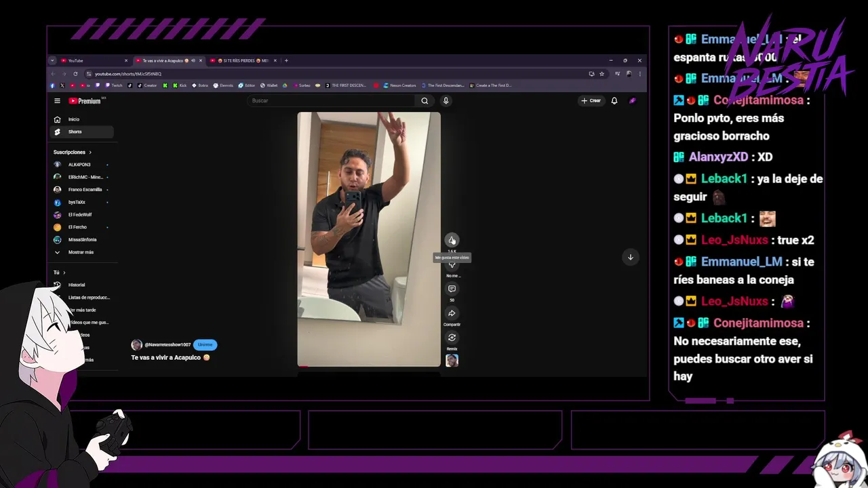Open the @Navarretesshow1007 channel name
Image resolution: width=868 pixels, height=488 pixels.
[x=167, y=345]
